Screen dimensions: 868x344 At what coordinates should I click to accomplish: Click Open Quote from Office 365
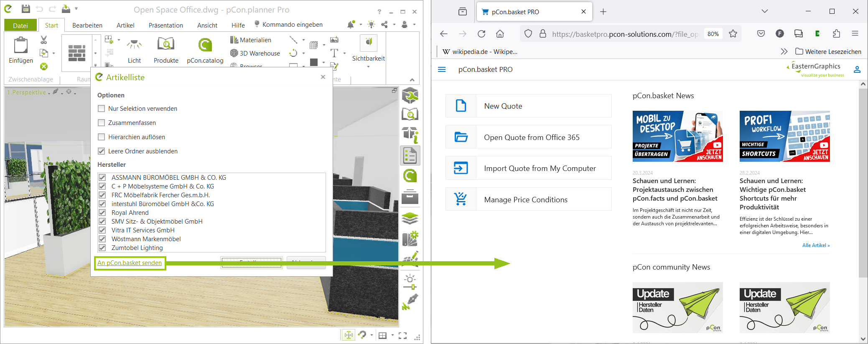528,137
